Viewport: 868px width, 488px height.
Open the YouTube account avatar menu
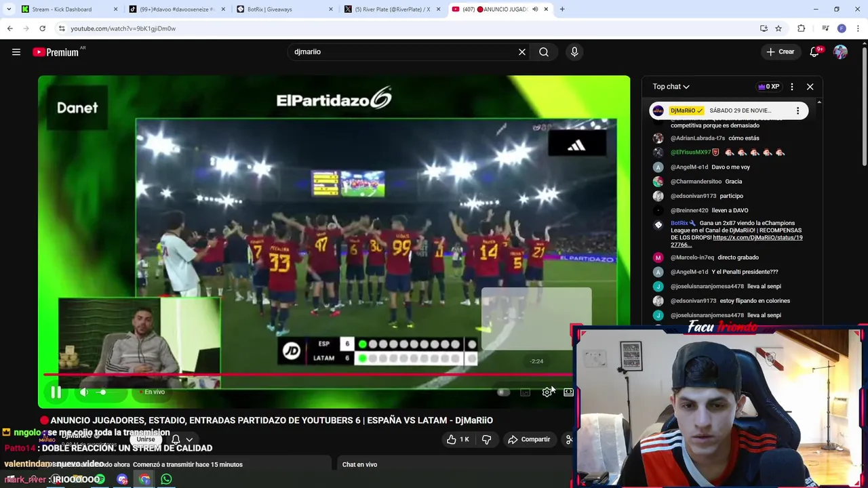tap(841, 52)
